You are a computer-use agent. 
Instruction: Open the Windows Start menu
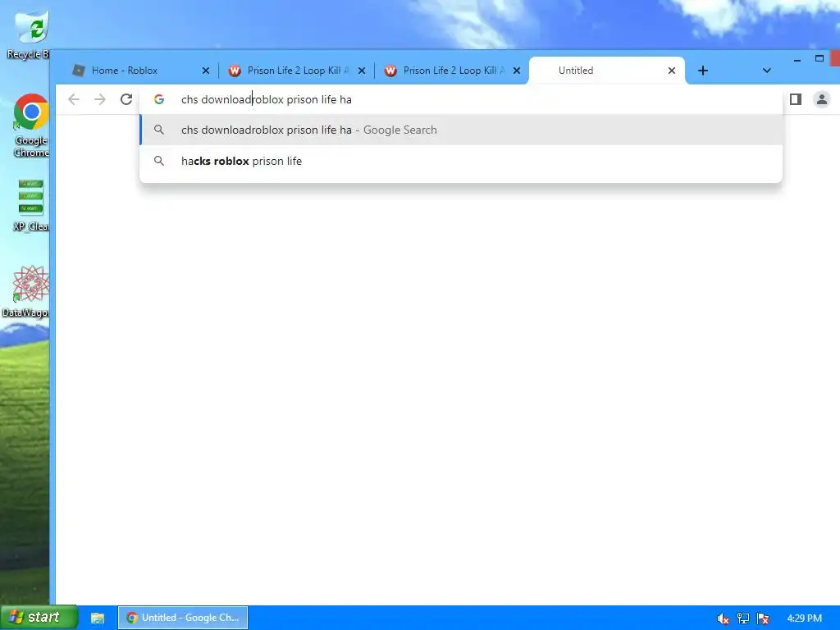coord(39,617)
